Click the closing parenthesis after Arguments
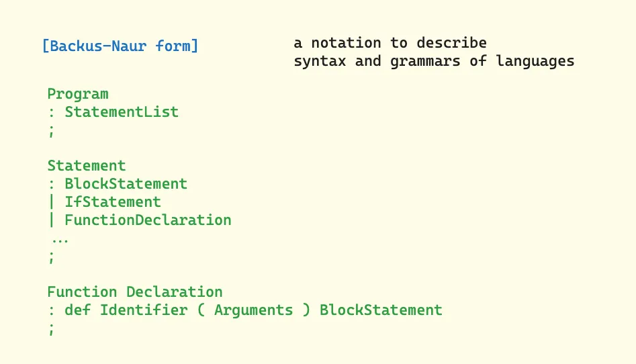The image size is (636, 364). [x=306, y=310]
